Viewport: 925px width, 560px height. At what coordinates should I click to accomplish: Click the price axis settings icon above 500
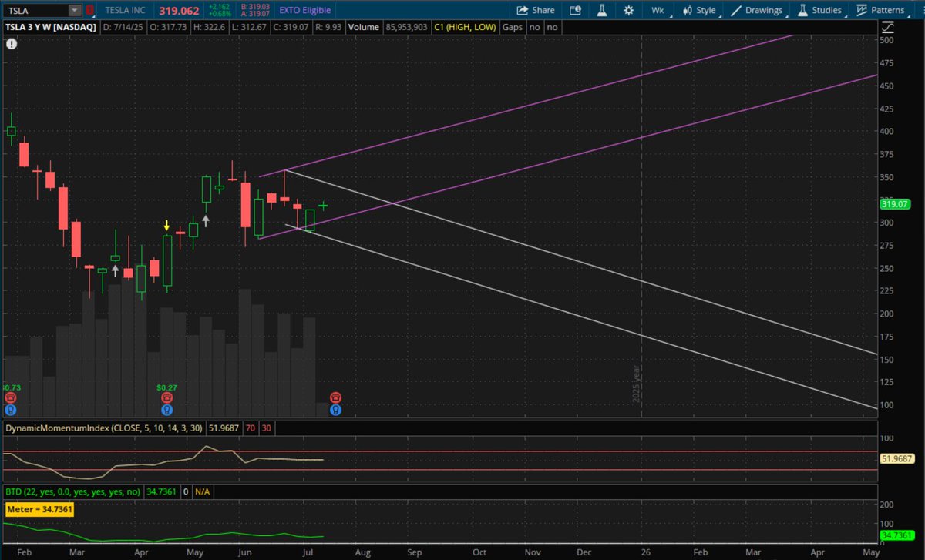[x=887, y=28]
